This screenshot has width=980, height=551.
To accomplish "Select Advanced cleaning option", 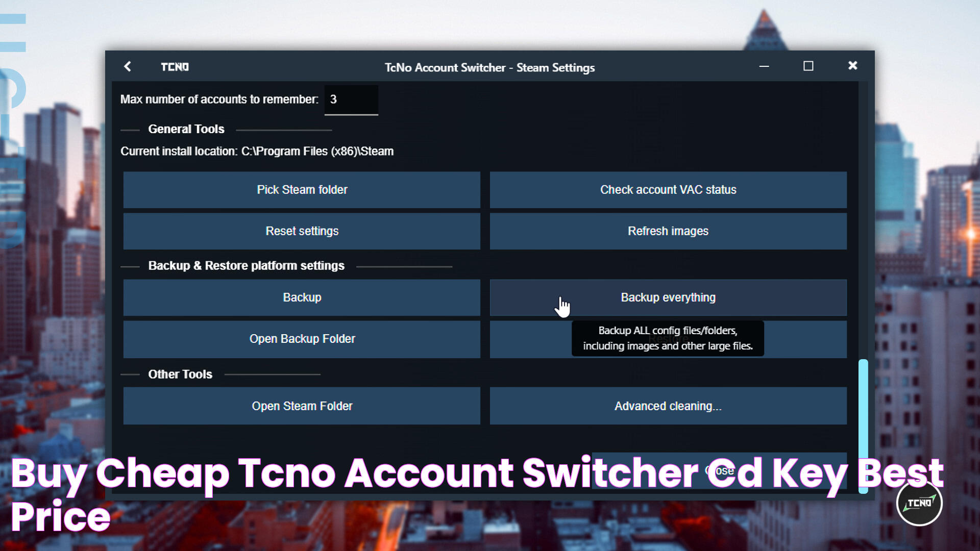I will click(668, 406).
